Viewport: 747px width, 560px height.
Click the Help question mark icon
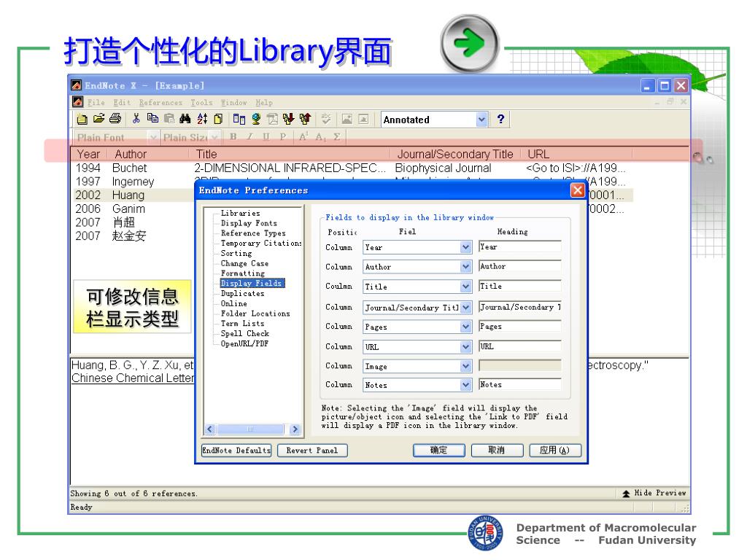coord(500,119)
